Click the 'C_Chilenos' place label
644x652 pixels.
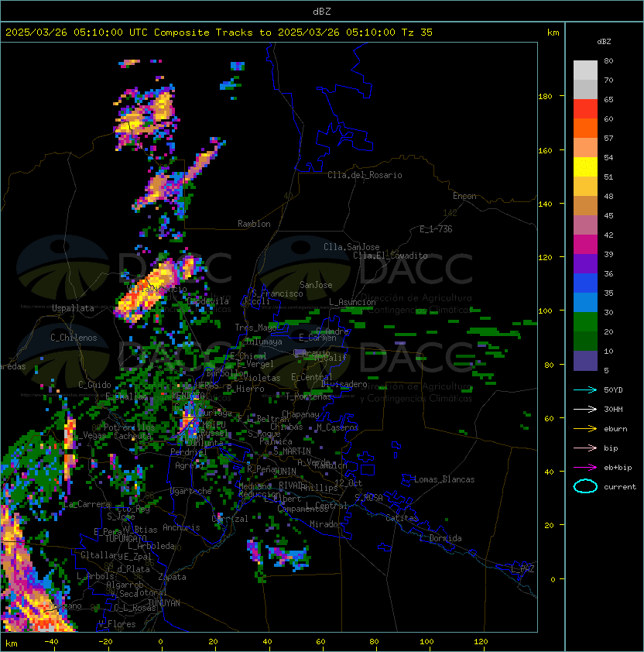[x=74, y=338]
